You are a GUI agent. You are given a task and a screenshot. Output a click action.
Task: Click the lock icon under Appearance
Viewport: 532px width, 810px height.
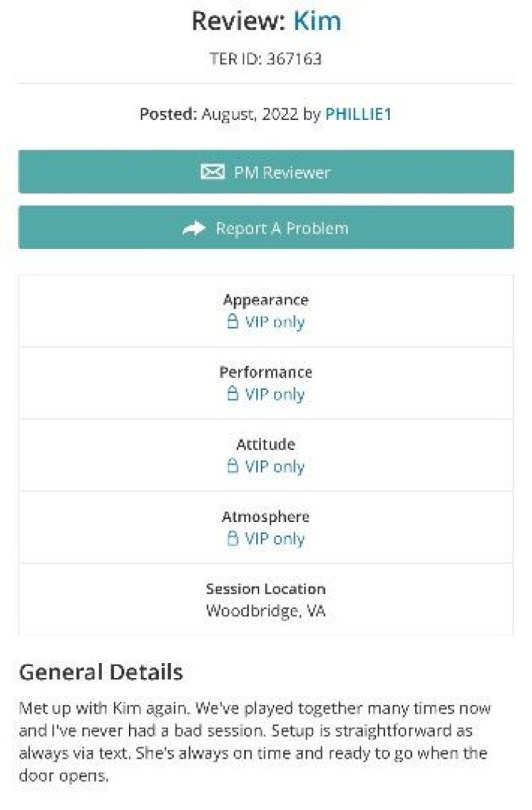coord(232,322)
